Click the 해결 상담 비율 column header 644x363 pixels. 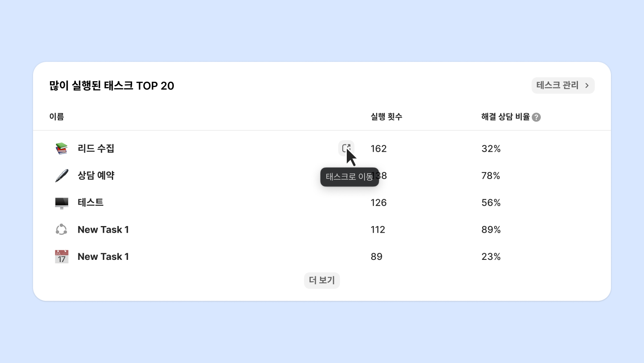pos(505,117)
